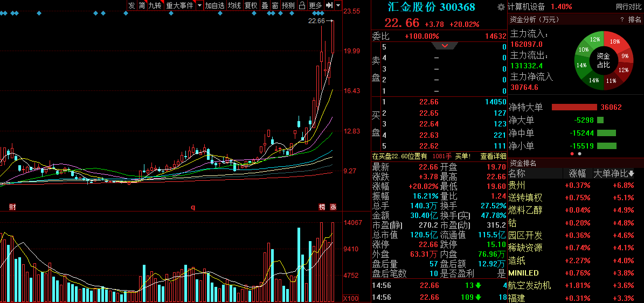
Task: Collapse the sell order book red chevron
Action: click(x=445, y=46)
